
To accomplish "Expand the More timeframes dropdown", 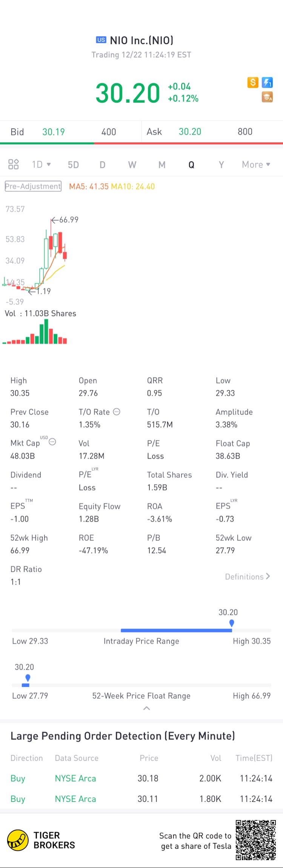I will click(x=256, y=165).
